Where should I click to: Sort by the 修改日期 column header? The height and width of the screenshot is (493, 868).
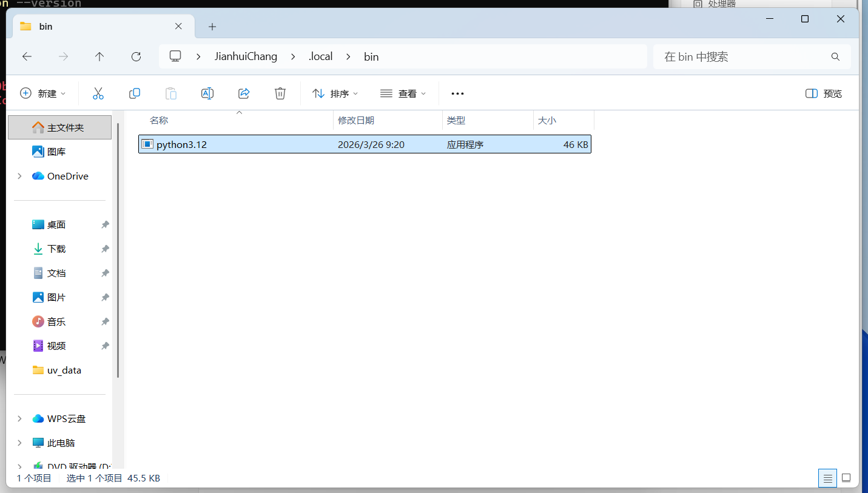pos(356,121)
